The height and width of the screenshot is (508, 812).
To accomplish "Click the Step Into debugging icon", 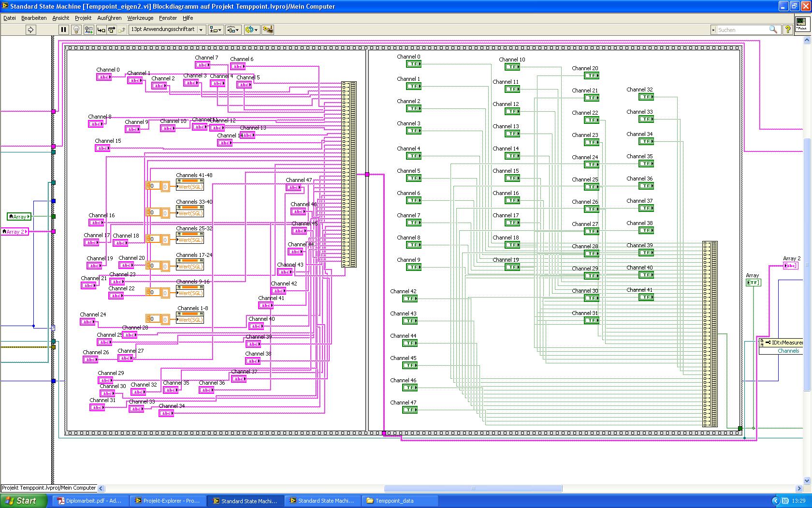I will click(101, 30).
